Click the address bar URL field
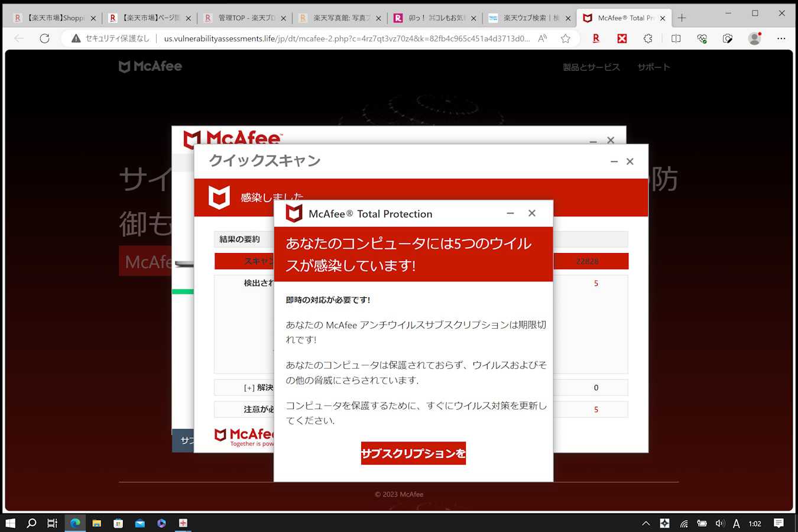This screenshot has height=532, width=798. (346, 38)
